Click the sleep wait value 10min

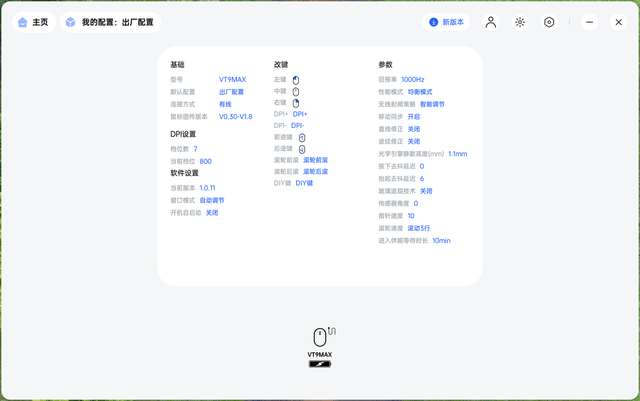[x=442, y=241]
